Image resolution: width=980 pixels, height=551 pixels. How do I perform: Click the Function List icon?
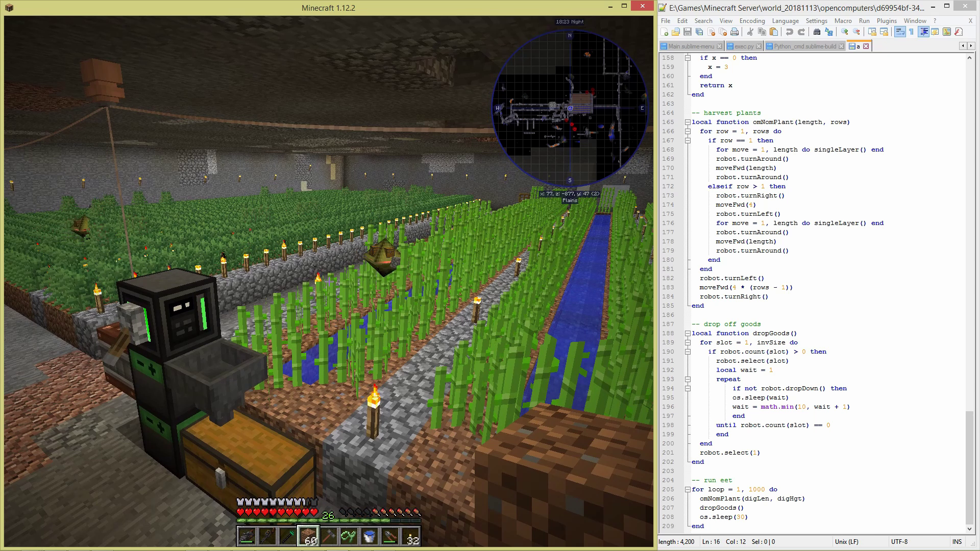pyautogui.click(x=959, y=32)
